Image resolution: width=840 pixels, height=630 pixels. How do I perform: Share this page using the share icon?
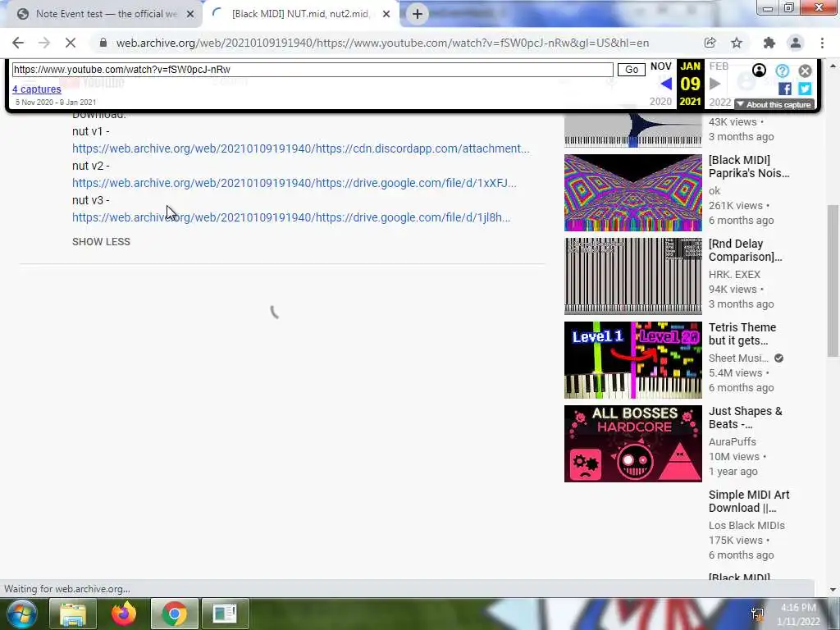pos(710,43)
